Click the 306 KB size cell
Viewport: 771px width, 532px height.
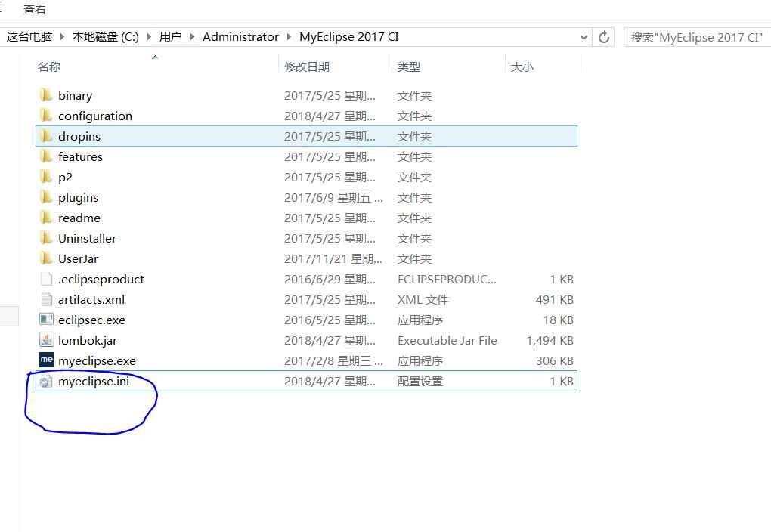tap(555, 361)
